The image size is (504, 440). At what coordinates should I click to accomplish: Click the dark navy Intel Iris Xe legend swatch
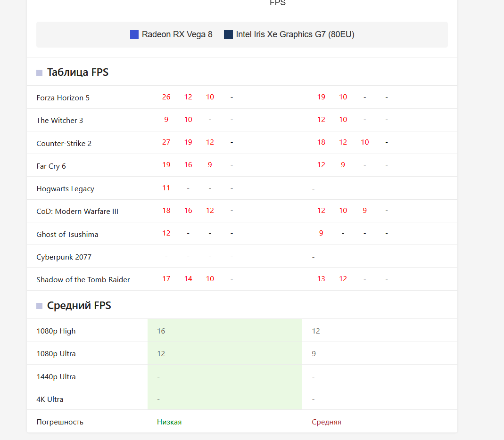tap(228, 34)
